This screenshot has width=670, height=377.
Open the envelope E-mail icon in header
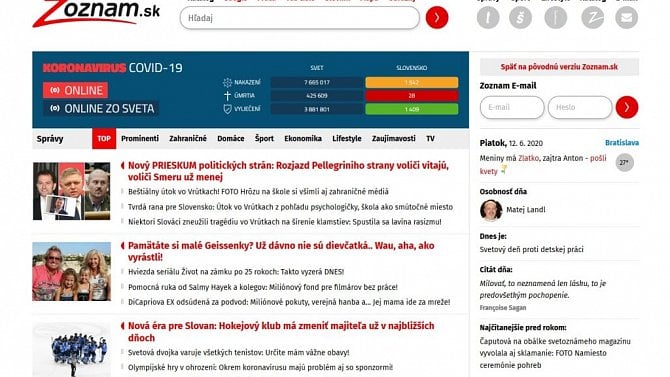(x=626, y=18)
